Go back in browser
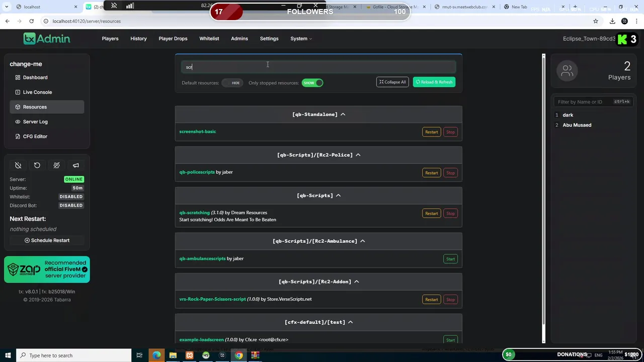 7,21
